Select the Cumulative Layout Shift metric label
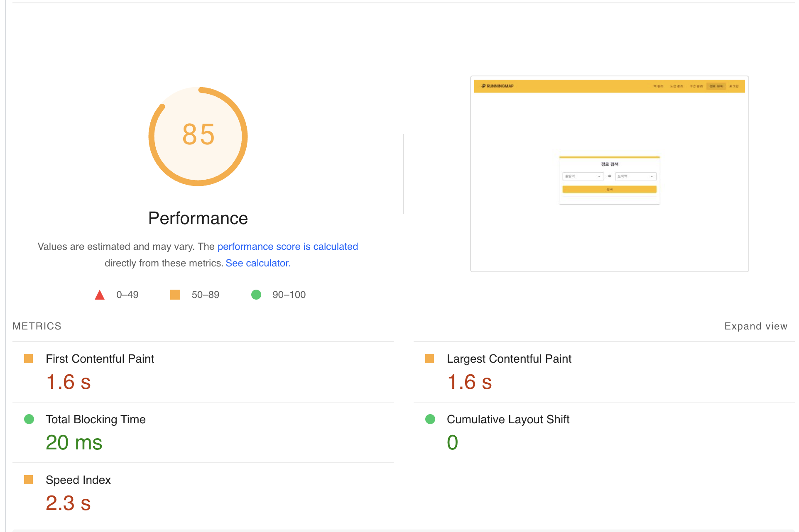 tap(508, 419)
